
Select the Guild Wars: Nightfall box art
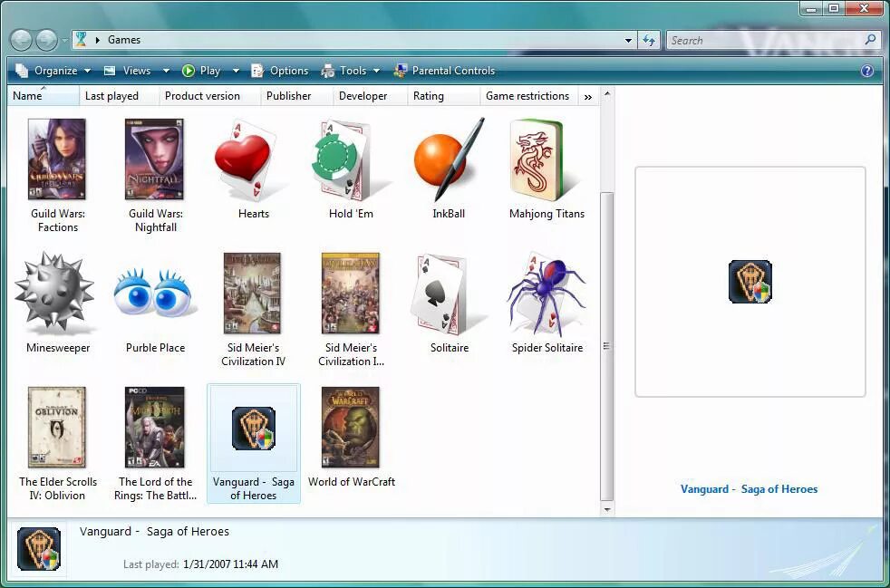click(x=154, y=159)
